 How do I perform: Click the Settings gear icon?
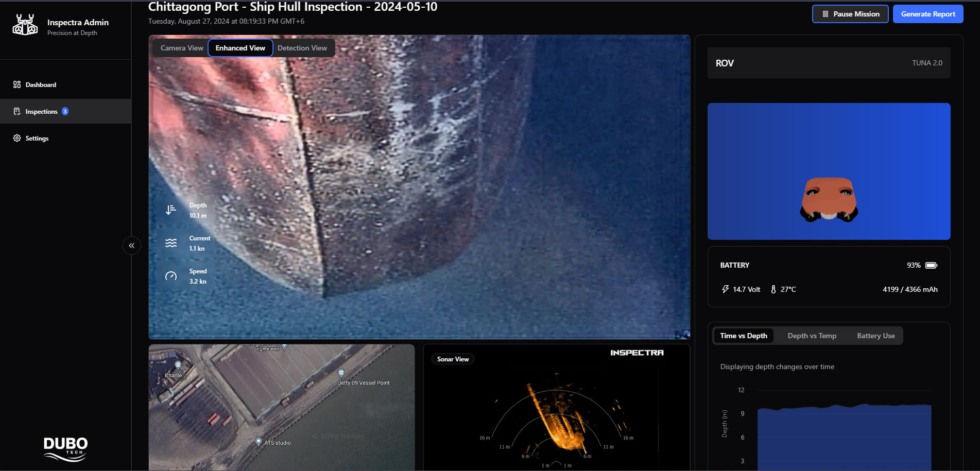click(17, 138)
